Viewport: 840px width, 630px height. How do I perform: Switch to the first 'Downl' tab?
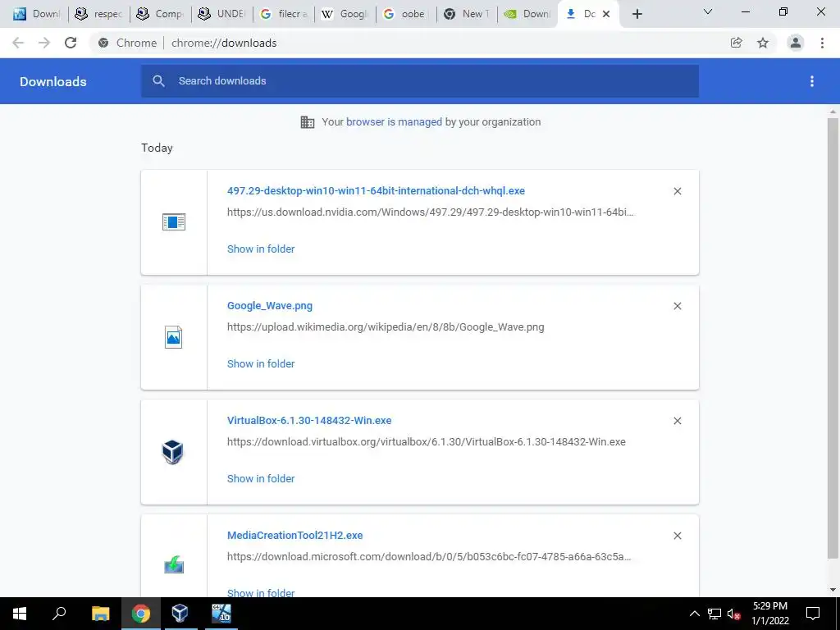tap(36, 15)
